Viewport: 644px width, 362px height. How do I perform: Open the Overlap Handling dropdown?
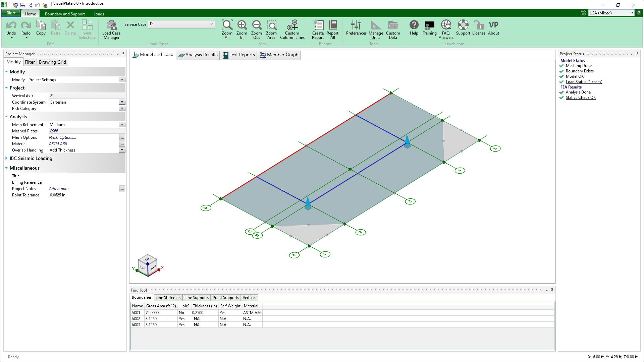click(122, 150)
